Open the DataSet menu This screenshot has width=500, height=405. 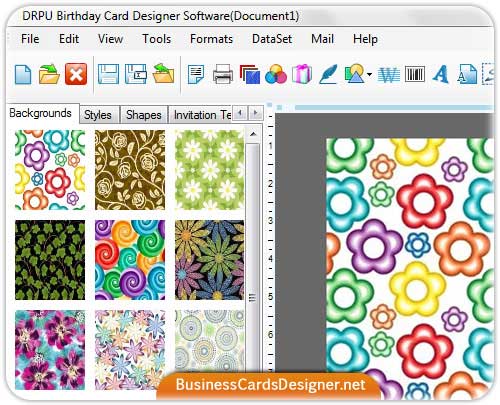[272, 39]
